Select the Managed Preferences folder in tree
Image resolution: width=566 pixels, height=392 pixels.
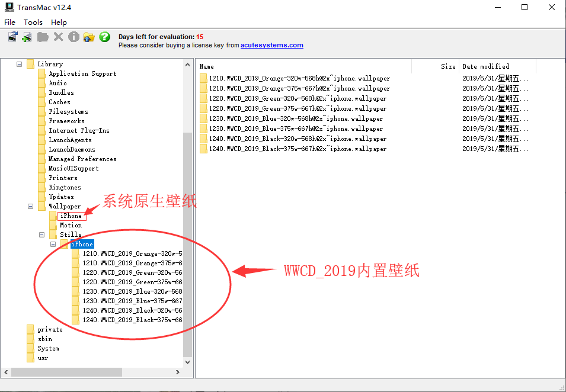(x=82, y=159)
